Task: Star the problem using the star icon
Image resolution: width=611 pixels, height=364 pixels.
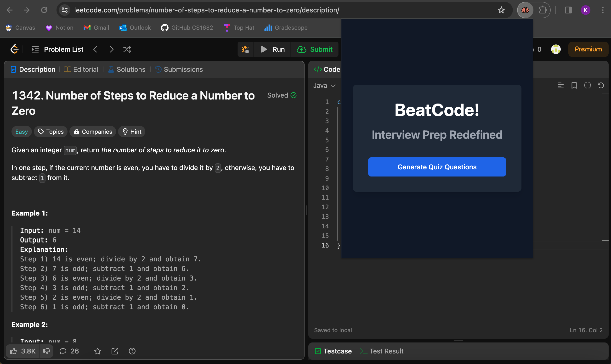Action: [97, 351]
